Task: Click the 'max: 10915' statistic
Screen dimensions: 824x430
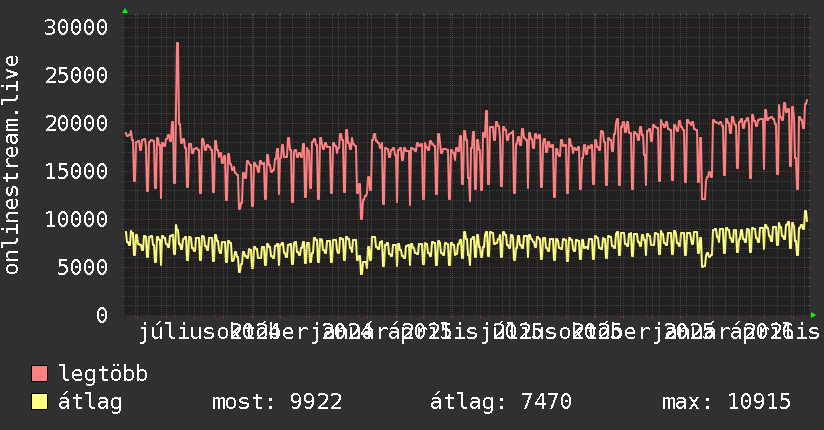Action: click(726, 402)
